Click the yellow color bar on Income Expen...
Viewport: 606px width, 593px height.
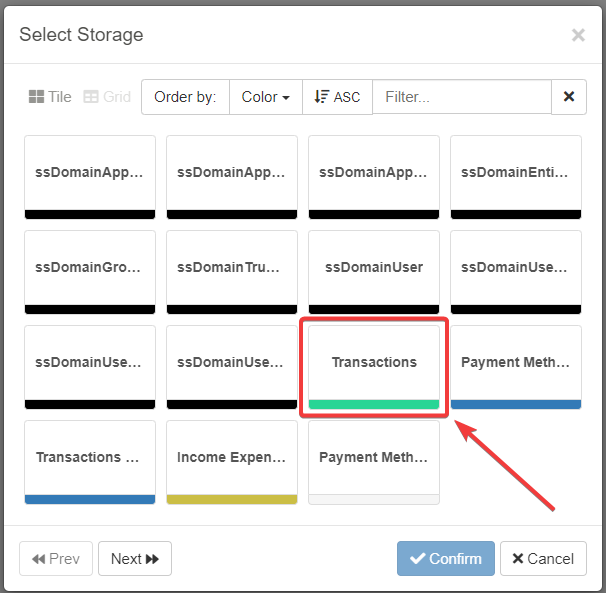(x=232, y=499)
